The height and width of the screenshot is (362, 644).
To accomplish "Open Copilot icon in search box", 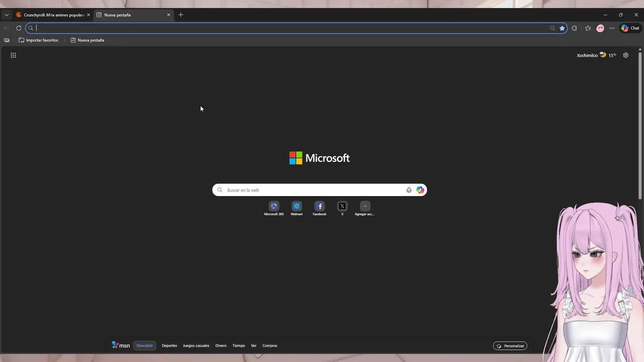I will point(420,190).
